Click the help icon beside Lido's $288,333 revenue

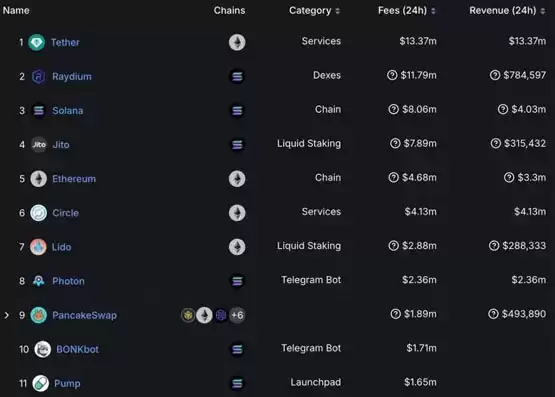pyautogui.click(x=494, y=246)
